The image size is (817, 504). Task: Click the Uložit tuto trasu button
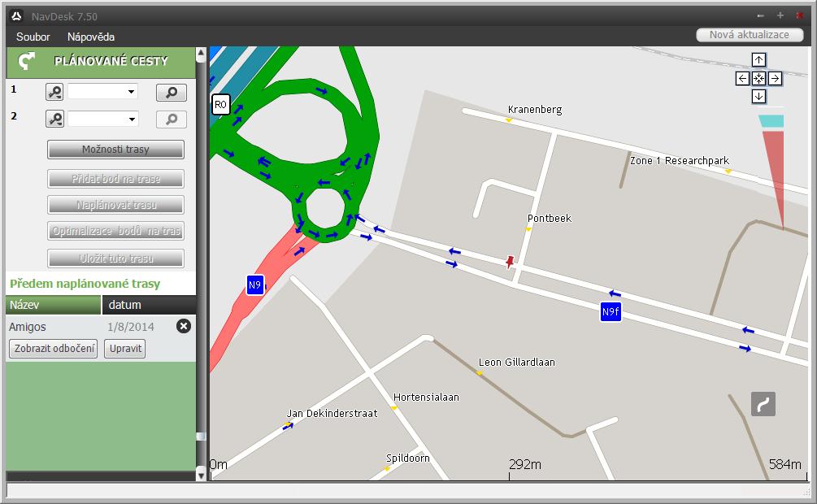point(115,259)
